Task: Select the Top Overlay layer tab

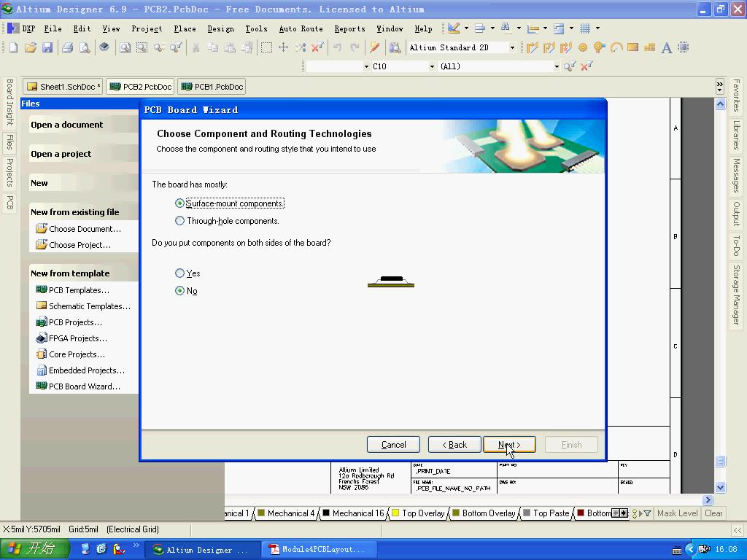Action: pyautogui.click(x=418, y=513)
